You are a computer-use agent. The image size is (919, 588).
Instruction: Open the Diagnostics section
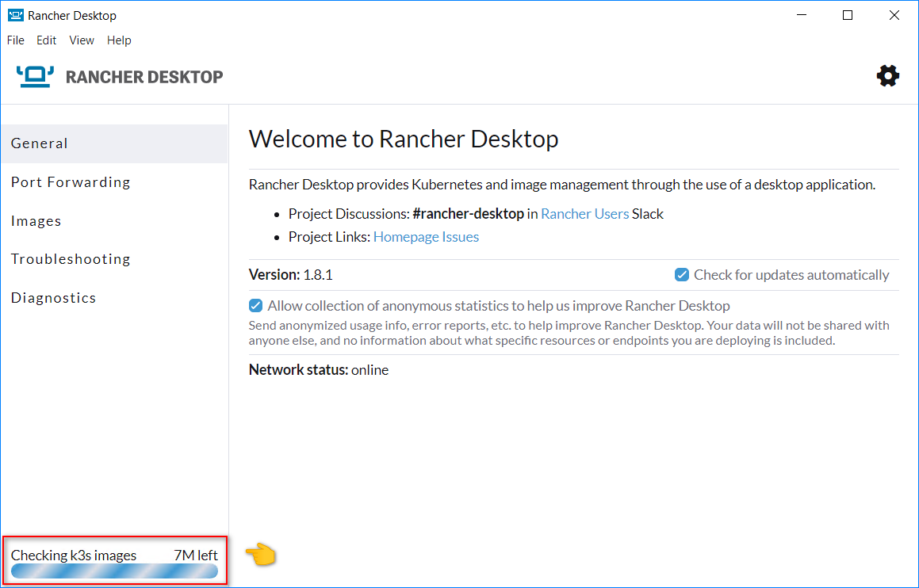[114, 297]
